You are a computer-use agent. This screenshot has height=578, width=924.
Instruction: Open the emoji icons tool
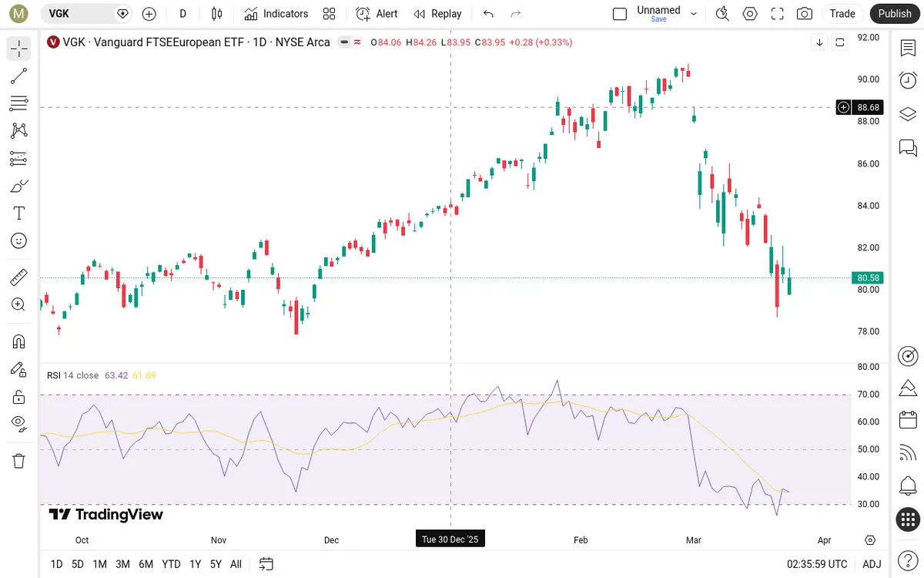(19, 240)
